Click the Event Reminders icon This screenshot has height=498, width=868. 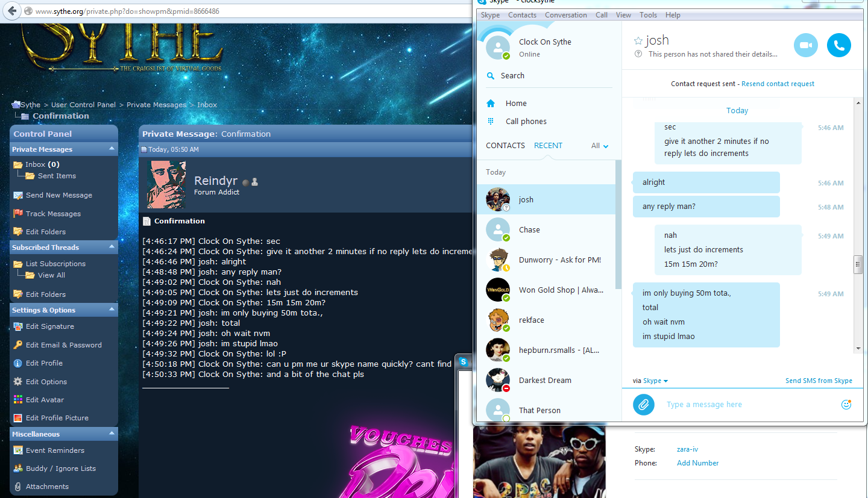coord(18,450)
